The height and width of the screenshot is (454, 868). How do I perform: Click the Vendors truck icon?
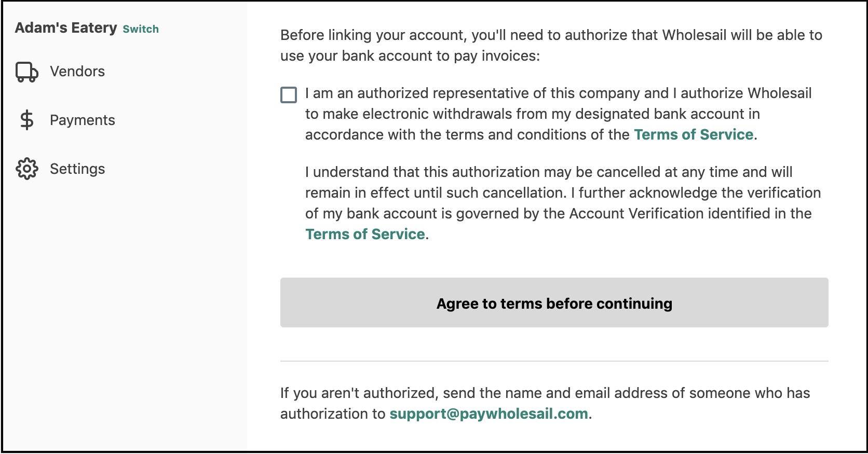(x=27, y=72)
